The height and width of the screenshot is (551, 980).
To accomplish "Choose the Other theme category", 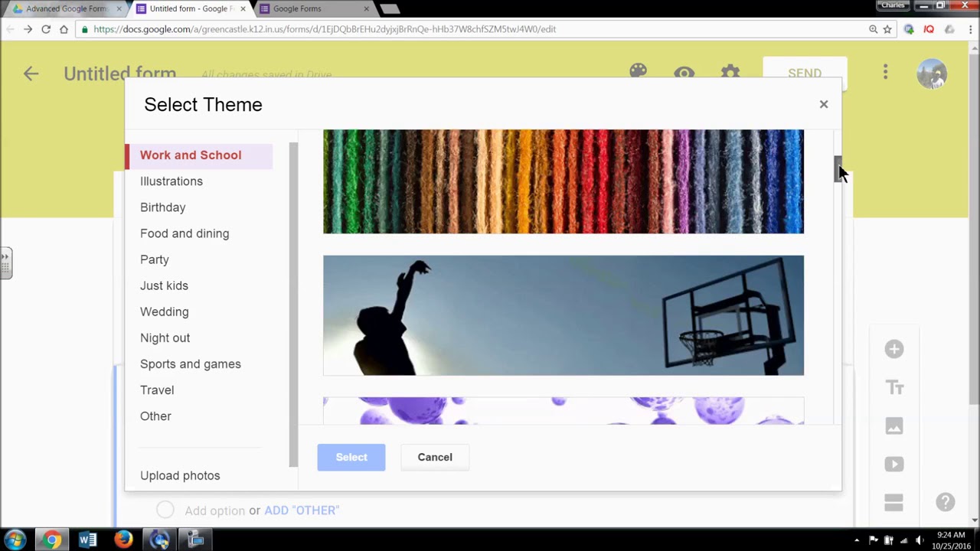I will click(155, 416).
